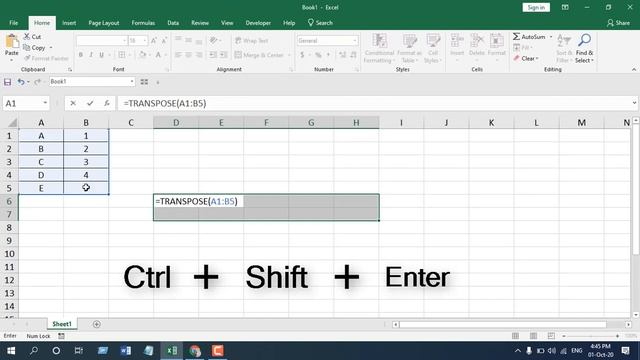Open the General number format dropdown
640x360 pixels.
355,40
